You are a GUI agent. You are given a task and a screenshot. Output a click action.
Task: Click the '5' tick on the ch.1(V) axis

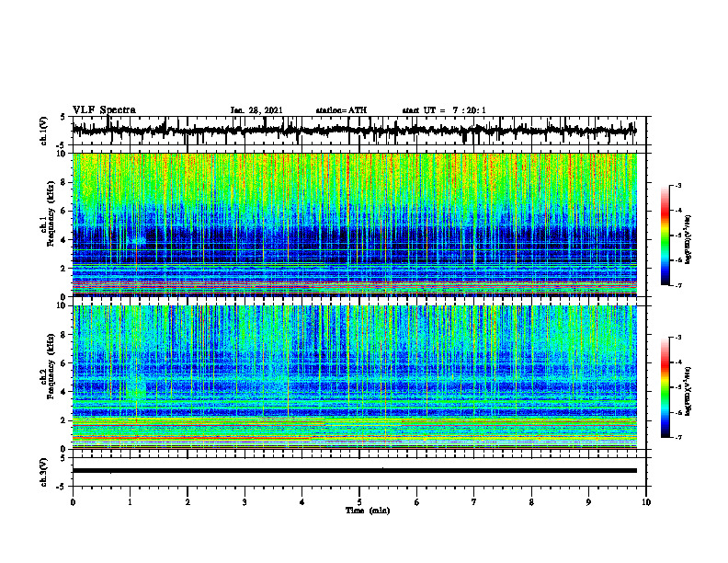tap(63, 117)
